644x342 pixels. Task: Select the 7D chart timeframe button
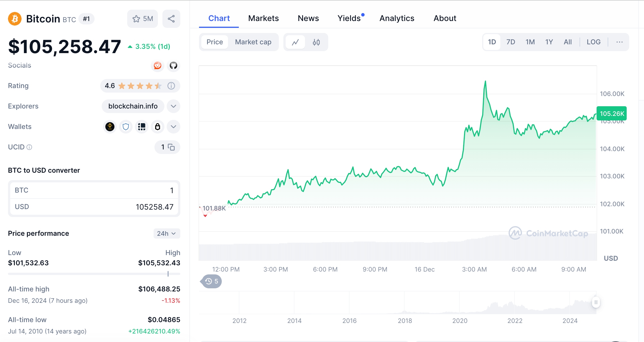click(x=511, y=42)
